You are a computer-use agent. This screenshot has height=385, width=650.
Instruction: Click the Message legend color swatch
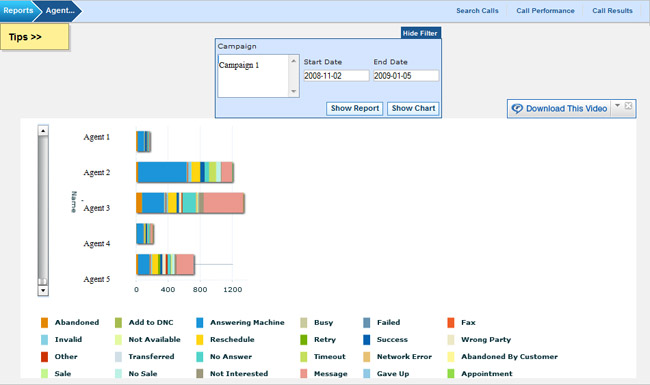tap(304, 373)
